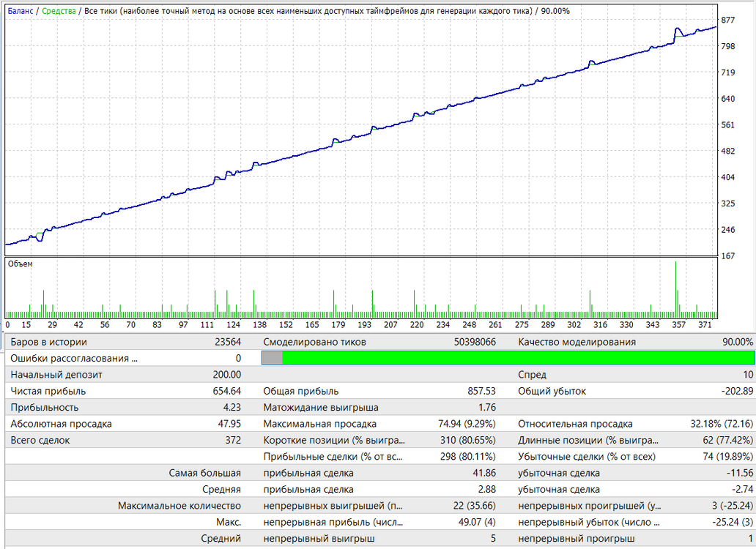The height and width of the screenshot is (549, 756).
Task: Click the tallest green volume bar near trade 357
Action: click(x=675, y=289)
